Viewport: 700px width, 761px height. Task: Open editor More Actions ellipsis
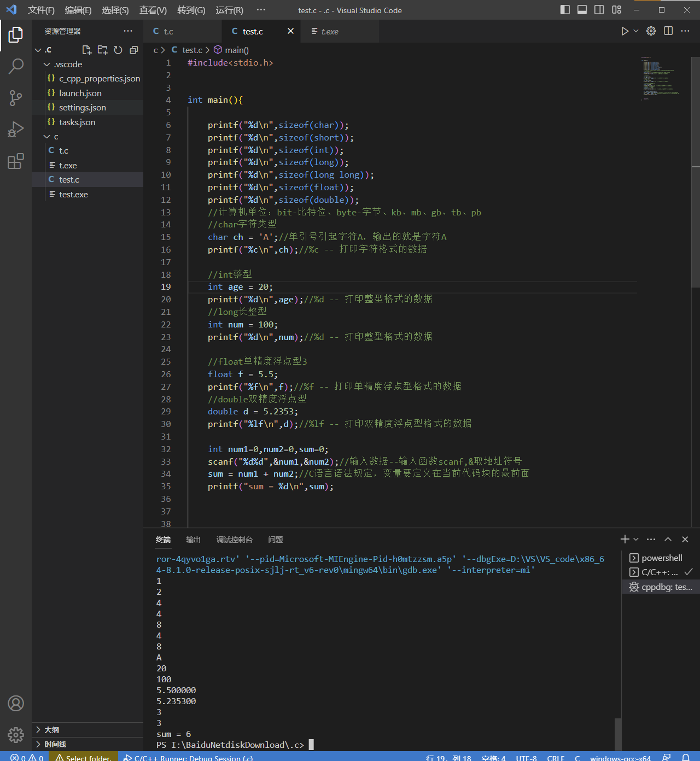coord(685,31)
